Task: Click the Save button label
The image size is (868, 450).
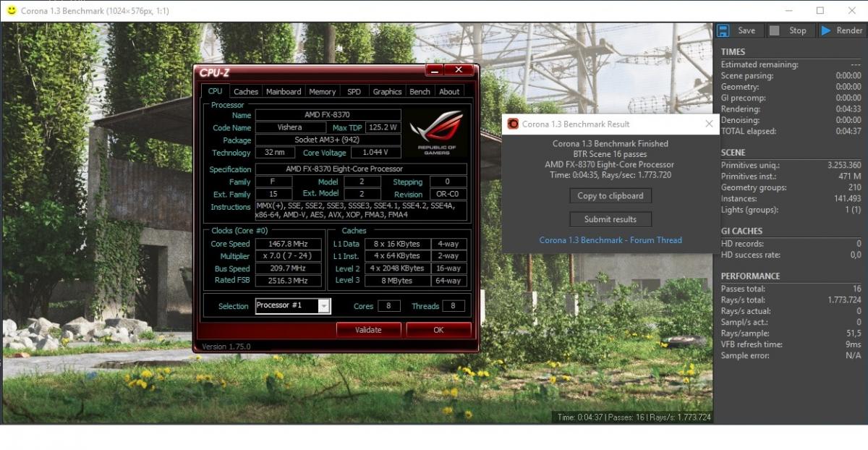Action: pos(746,30)
